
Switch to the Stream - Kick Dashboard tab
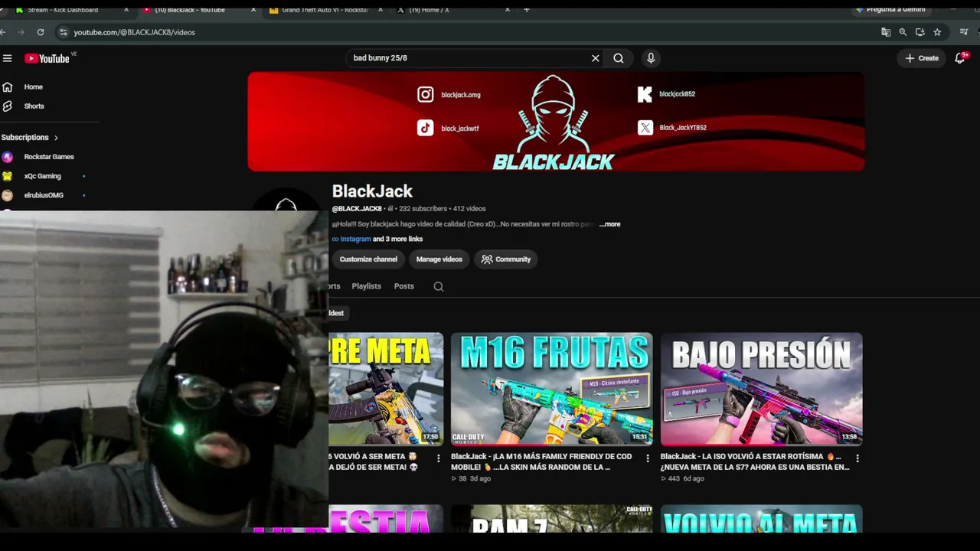click(63, 10)
